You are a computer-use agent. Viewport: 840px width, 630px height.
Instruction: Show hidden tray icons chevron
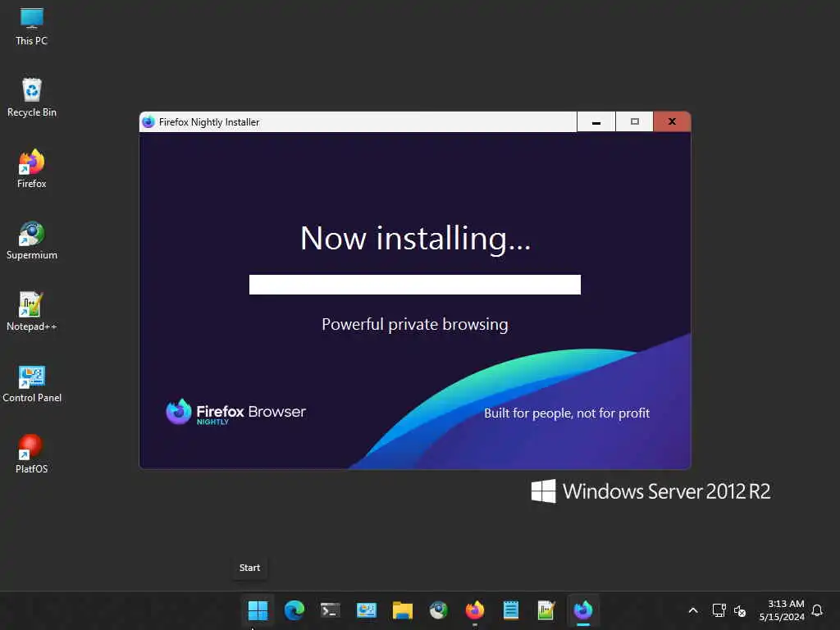point(692,610)
